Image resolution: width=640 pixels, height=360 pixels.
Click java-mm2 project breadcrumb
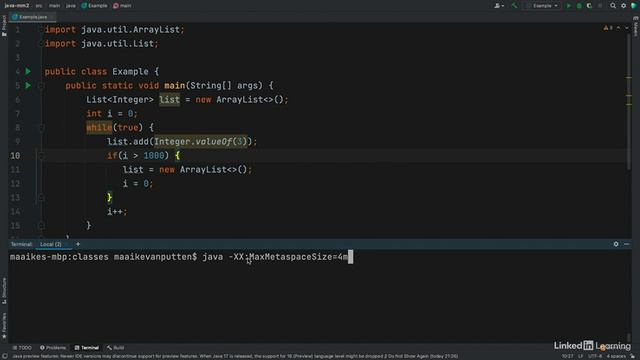[x=17, y=6]
